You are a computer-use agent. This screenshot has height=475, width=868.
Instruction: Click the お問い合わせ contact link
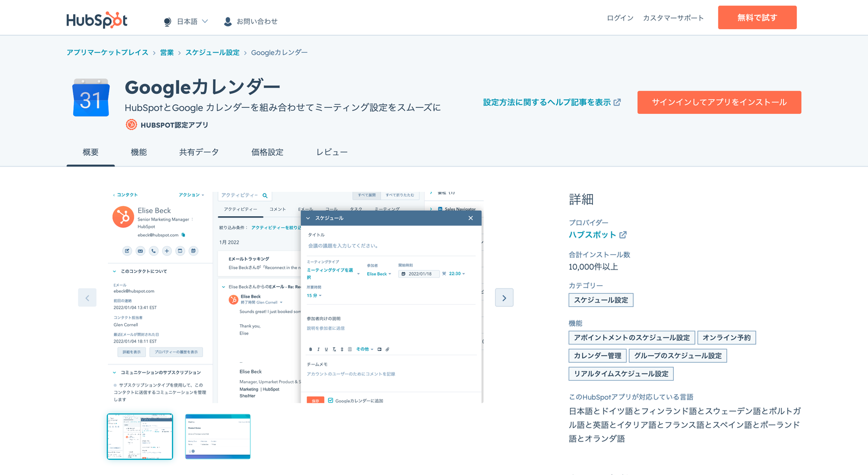click(x=257, y=22)
